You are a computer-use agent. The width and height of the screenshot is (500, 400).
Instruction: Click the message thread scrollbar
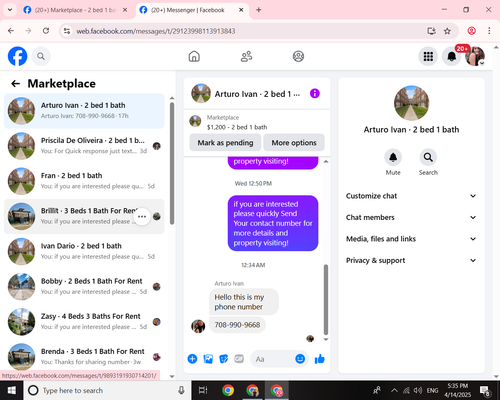[x=326, y=300]
